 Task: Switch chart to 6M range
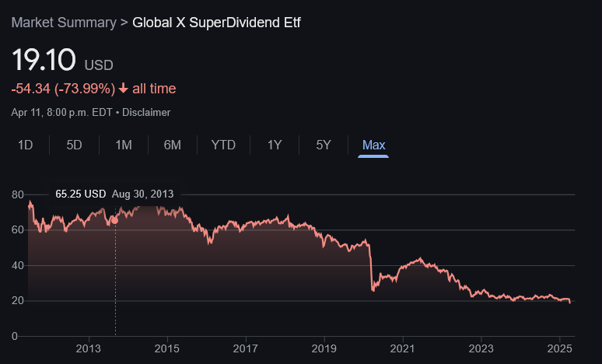[x=173, y=145]
